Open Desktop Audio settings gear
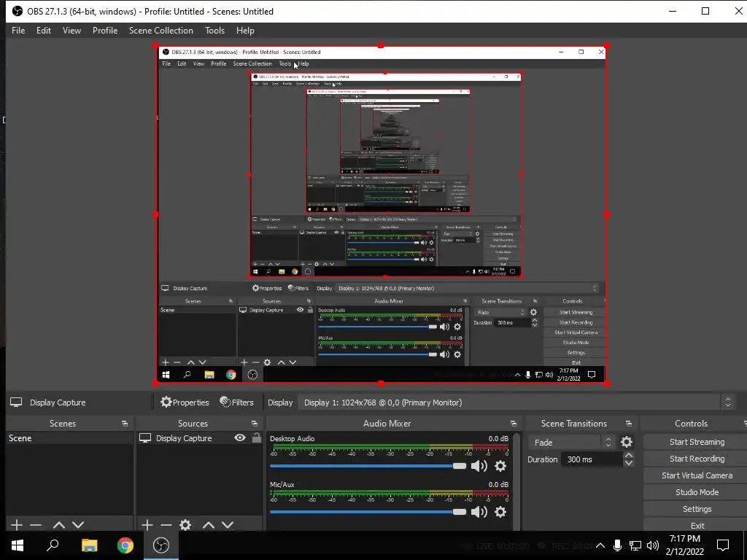 tap(500, 466)
